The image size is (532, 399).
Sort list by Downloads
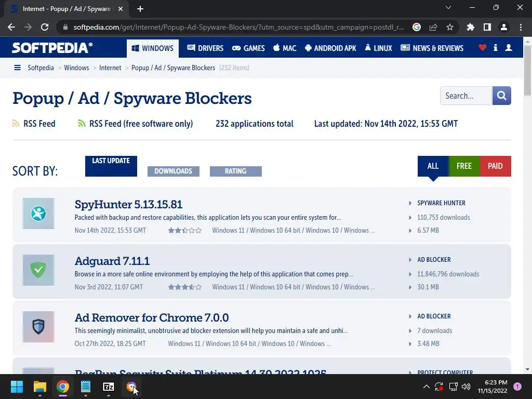click(x=174, y=171)
